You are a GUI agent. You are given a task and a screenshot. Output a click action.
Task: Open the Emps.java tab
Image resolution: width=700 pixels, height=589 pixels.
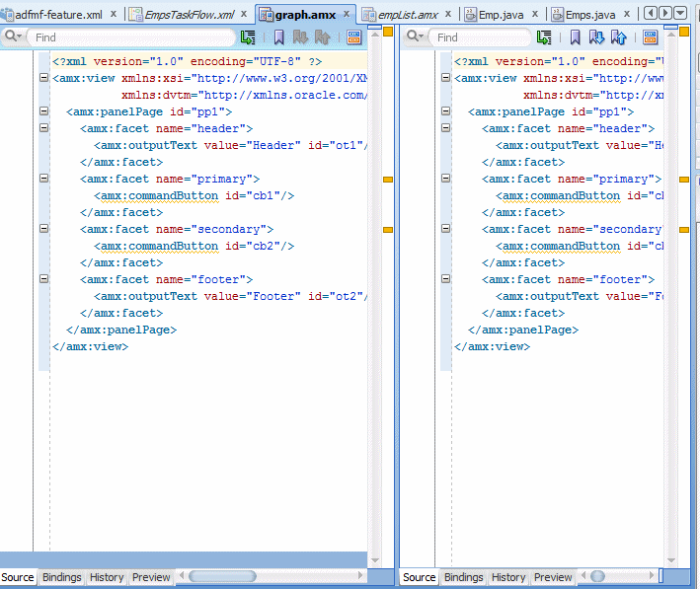[590, 15]
